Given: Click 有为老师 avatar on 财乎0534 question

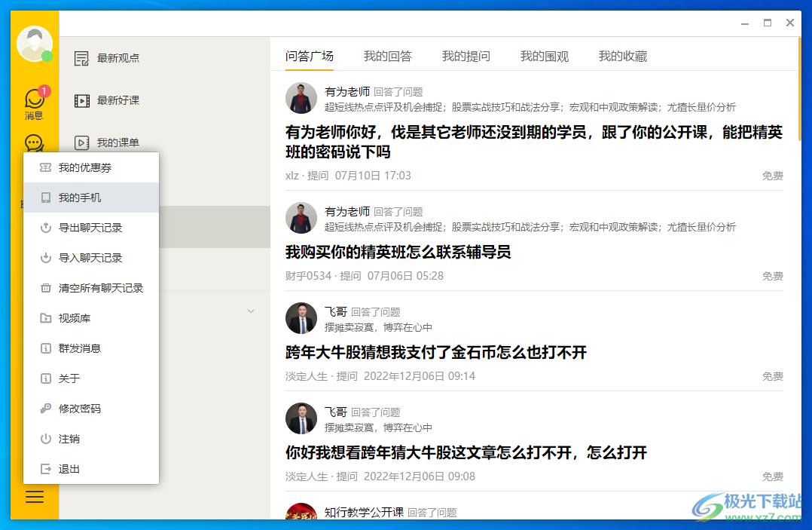Looking at the screenshot, I should point(301,218).
